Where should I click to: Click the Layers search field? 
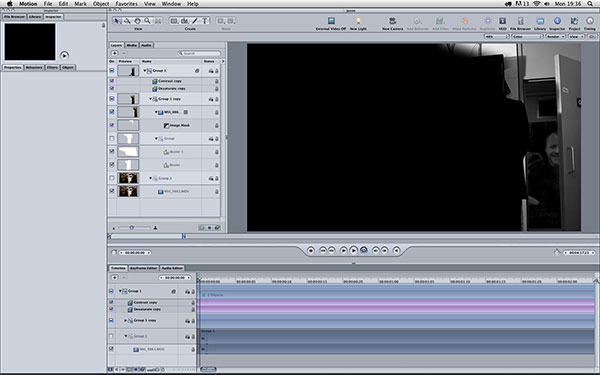tap(199, 53)
